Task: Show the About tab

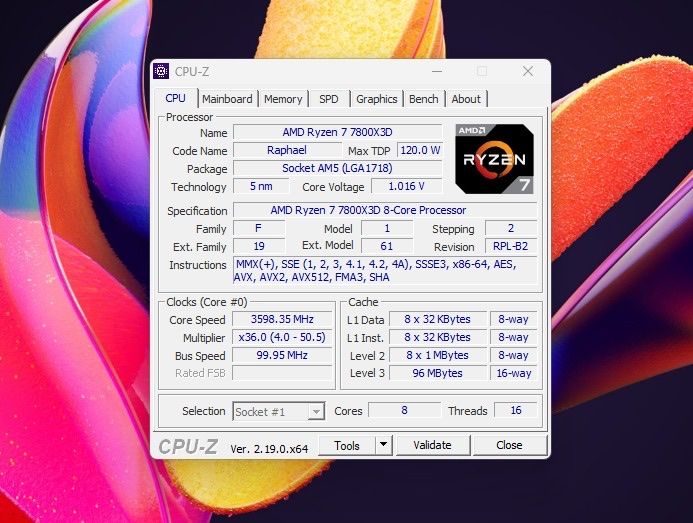Action: [x=466, y=99]
